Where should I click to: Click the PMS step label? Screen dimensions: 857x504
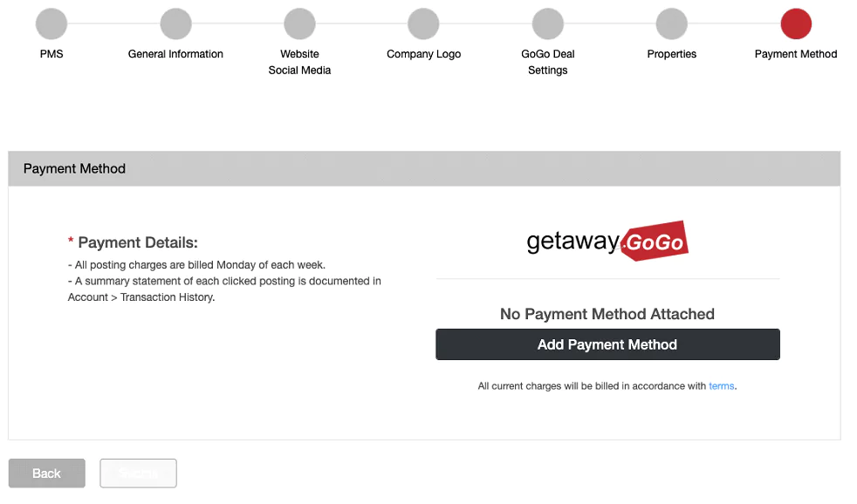click(51, 54)
